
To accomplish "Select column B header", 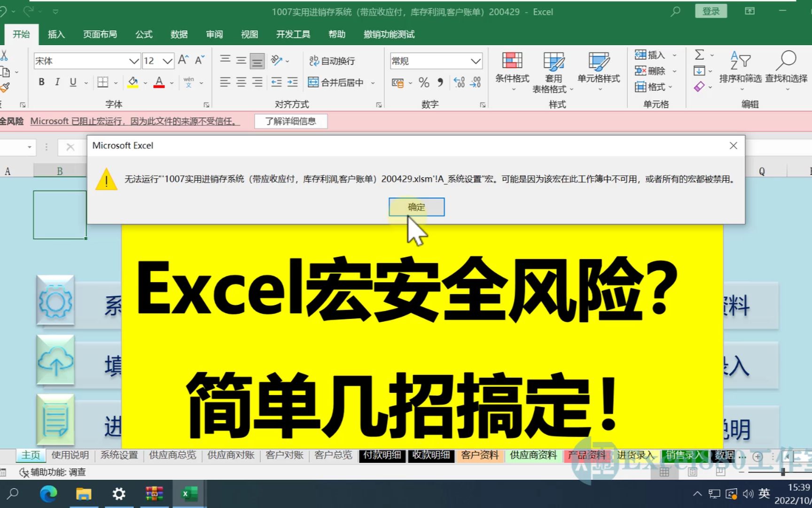I will [x=60, y=171].
